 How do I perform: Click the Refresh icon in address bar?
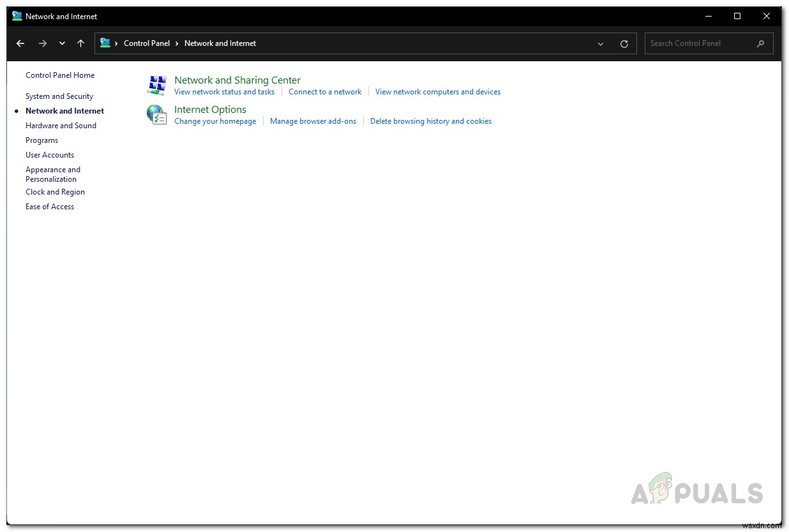(624, 43)
